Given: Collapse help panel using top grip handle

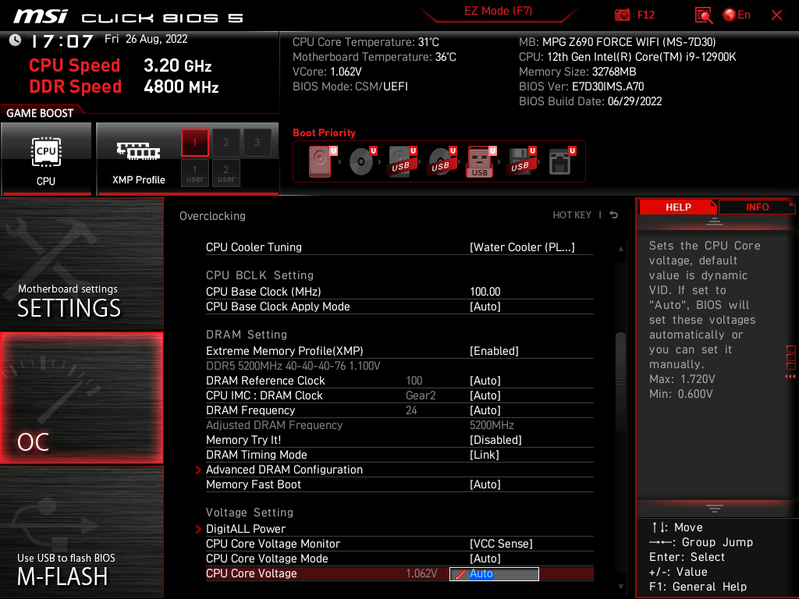Looking at the screenshot, I should tap(714, 222).
